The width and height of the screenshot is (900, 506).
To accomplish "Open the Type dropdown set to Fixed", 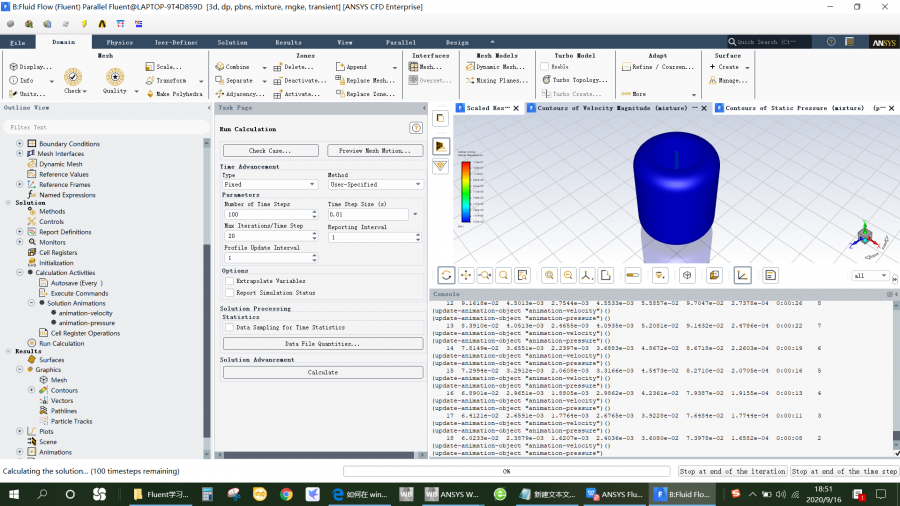I will [270, 185].
